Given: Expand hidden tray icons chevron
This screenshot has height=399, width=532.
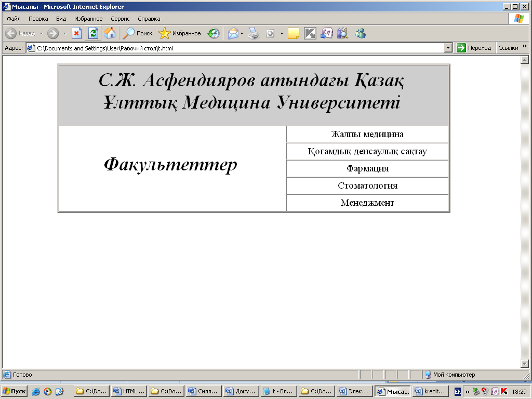Looking at the screenshot, I should coord(468,392).
